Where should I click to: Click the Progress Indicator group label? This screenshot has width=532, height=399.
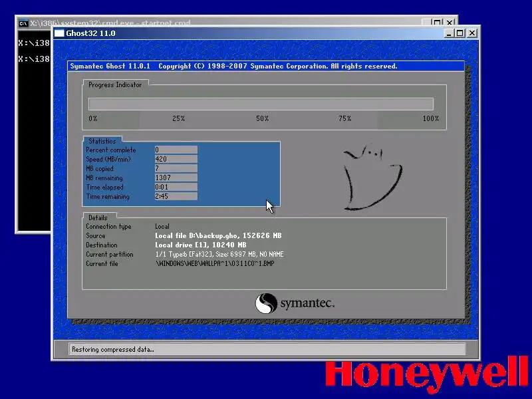pos(115,85)
